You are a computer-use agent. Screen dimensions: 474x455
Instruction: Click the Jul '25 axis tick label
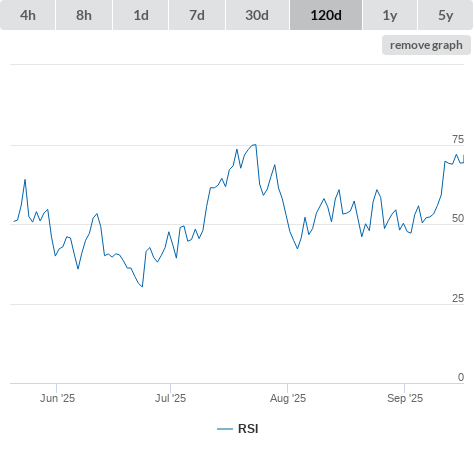pos(170,398)
